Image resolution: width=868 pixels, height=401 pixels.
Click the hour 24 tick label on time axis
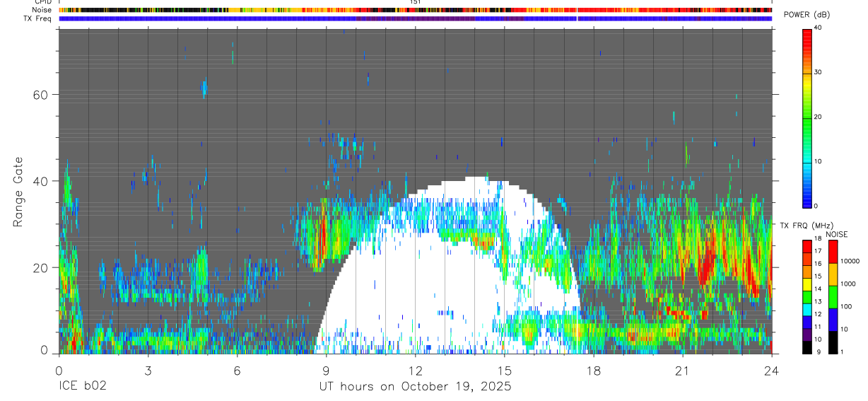point(772,370)
